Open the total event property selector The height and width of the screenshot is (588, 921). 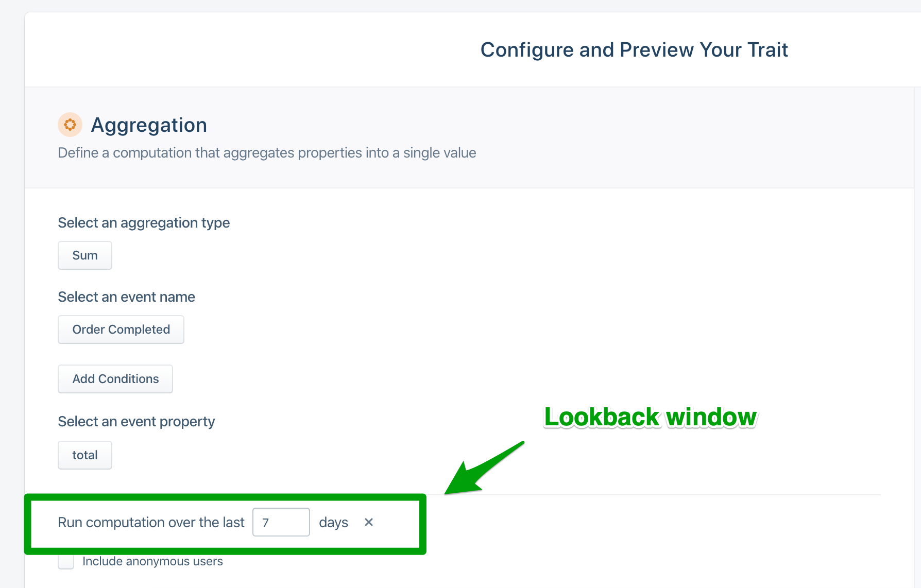pyautogui.click(x=84, y=455)
